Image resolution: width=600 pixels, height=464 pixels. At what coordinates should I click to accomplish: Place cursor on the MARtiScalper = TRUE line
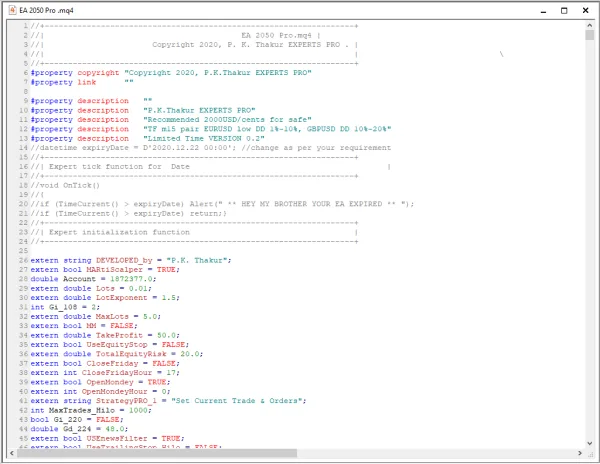pos(104,270)
